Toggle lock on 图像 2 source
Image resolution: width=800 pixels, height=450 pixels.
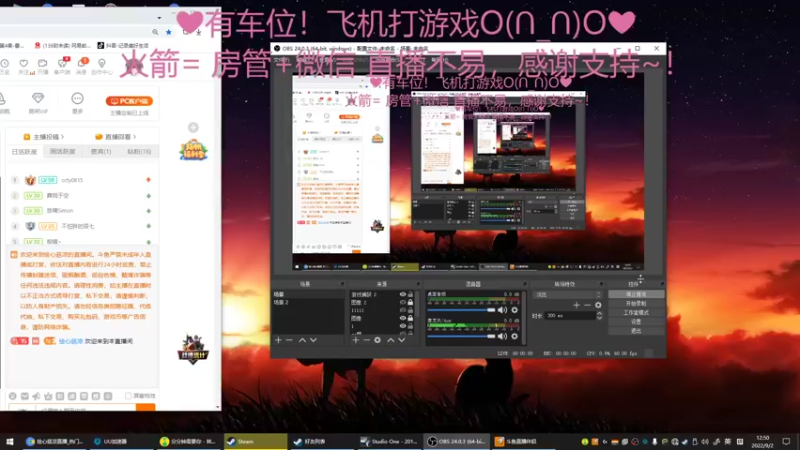coord(410,302)
